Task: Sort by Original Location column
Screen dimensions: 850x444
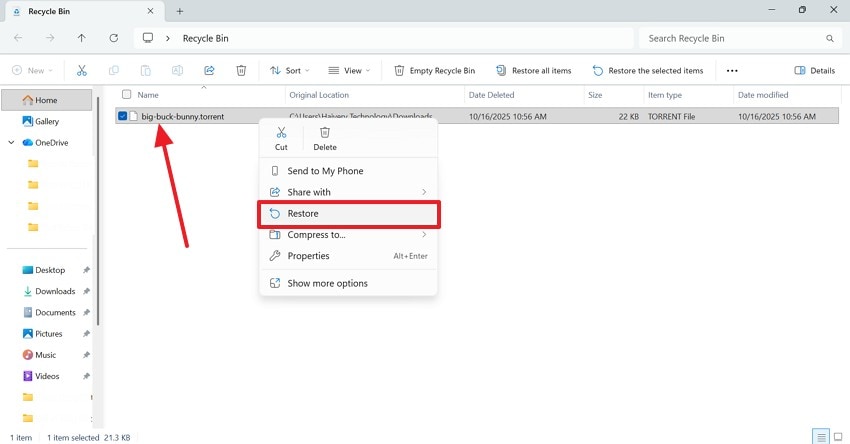Action: (319, 95)
